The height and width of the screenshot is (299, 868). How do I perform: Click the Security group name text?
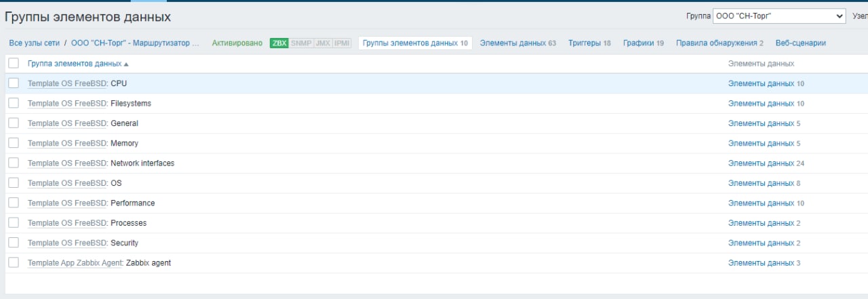[x=124, y=243]
